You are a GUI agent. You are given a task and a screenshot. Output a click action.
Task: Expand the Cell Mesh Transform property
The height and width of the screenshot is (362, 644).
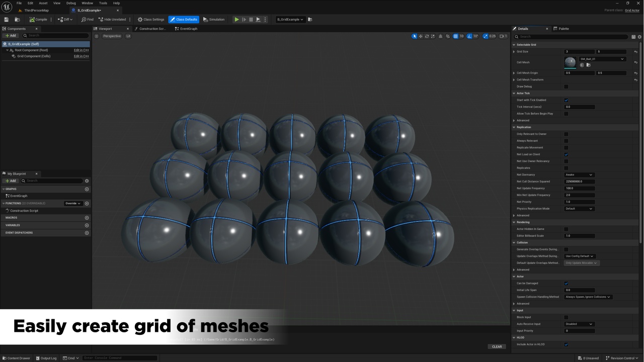[x=514, y=79]
